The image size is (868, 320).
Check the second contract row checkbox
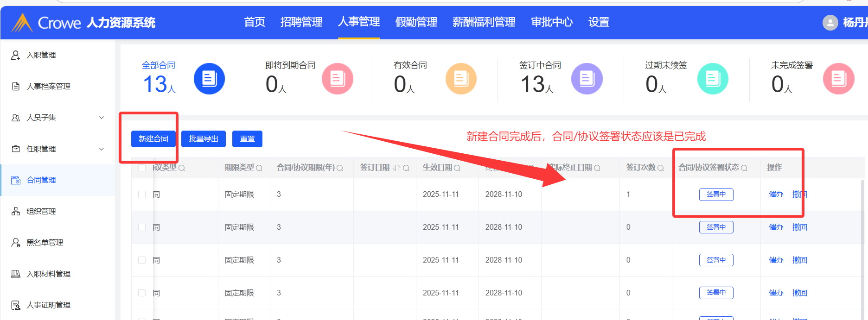(142, 227)
